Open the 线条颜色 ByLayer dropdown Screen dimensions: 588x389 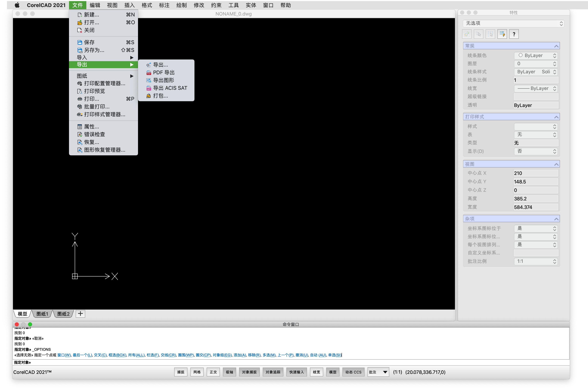[x=536, y=56]
